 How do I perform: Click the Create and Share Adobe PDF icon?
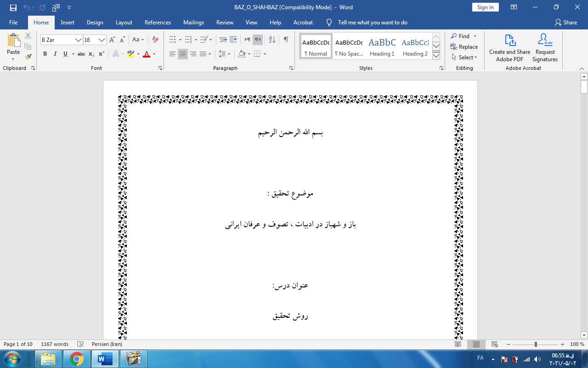509,47
